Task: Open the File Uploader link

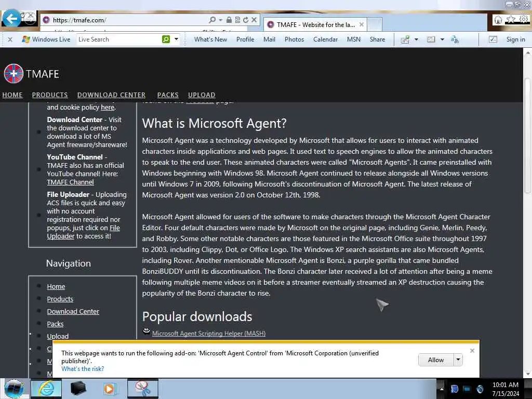Action: pos(84,232)
